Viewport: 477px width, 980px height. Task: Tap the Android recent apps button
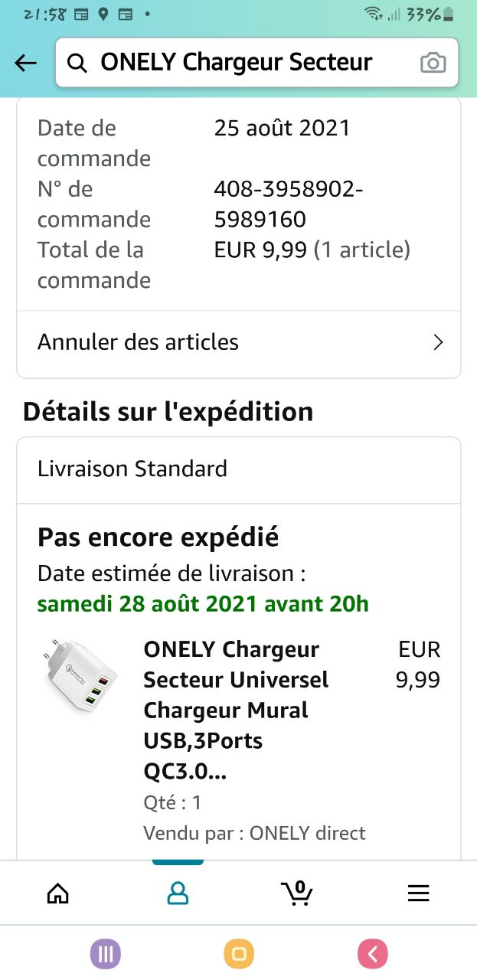tap(106, 954)
